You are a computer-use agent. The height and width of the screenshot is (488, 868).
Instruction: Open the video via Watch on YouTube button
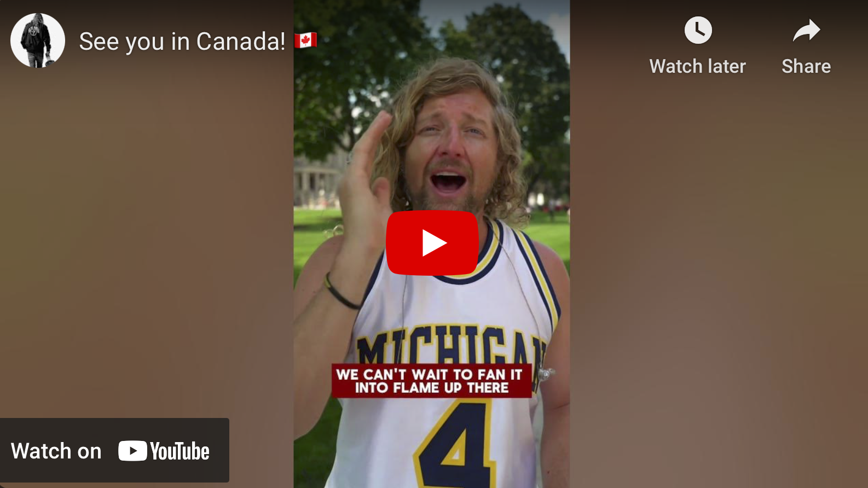click(114, 450)
